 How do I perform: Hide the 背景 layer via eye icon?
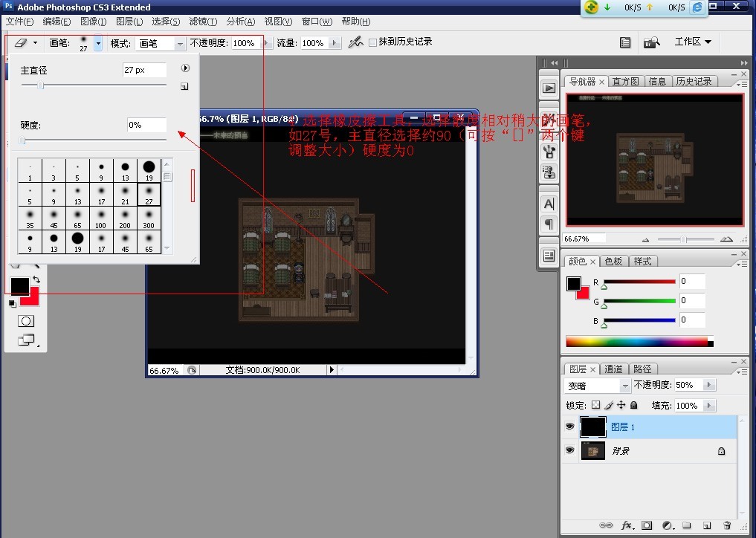[x=570, y=450]
